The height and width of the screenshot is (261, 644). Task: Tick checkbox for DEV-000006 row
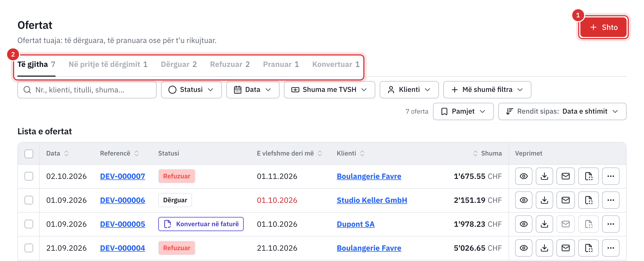[29, 200]
